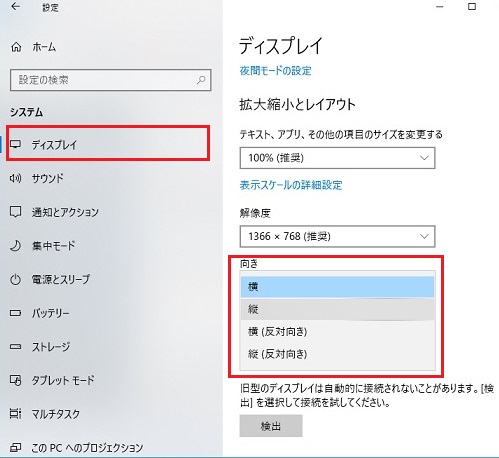The image size is (499, 458).
Task: Click the back arrow in Settings
Action: click(15, 7)
